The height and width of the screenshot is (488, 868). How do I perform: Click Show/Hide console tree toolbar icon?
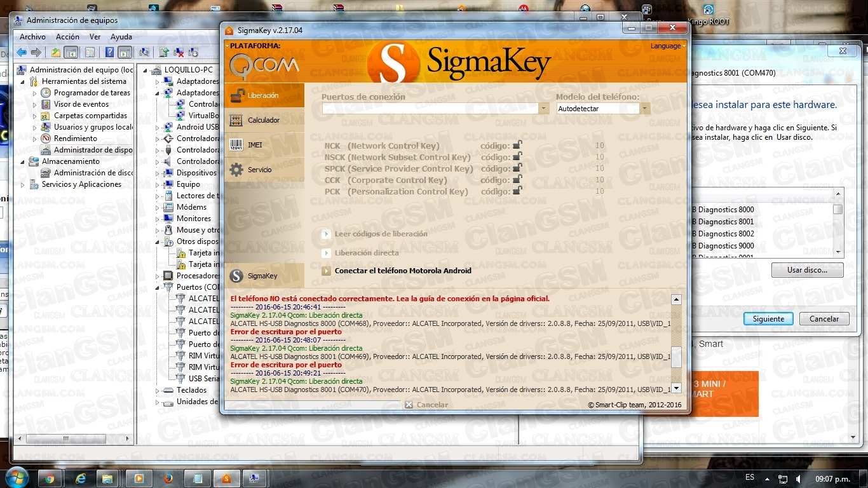pyautogui.click(x=71, y=52)
